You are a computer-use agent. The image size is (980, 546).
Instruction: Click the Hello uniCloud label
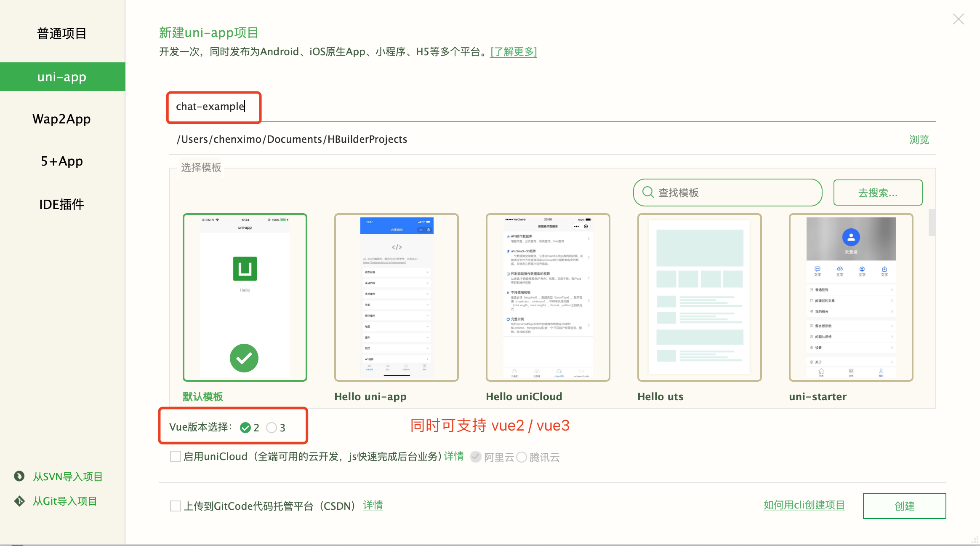click(x=524, y=396)
